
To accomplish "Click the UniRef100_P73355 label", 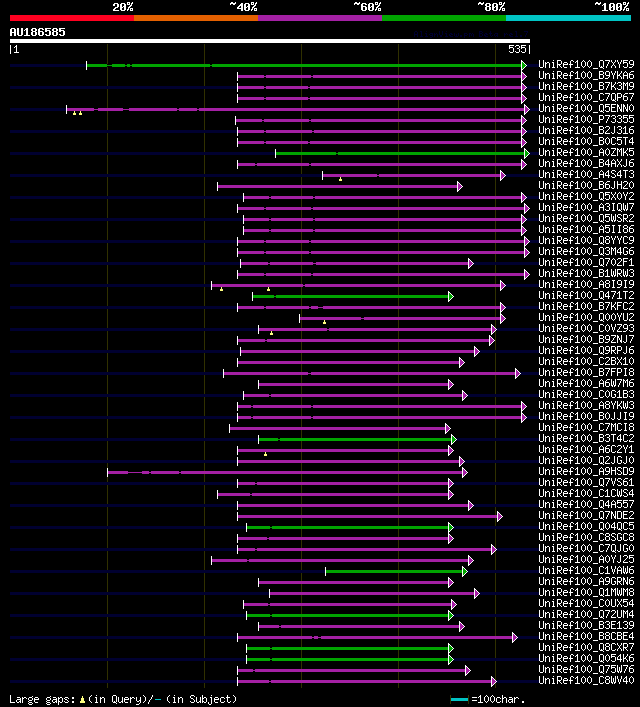I will click(586, 119).
